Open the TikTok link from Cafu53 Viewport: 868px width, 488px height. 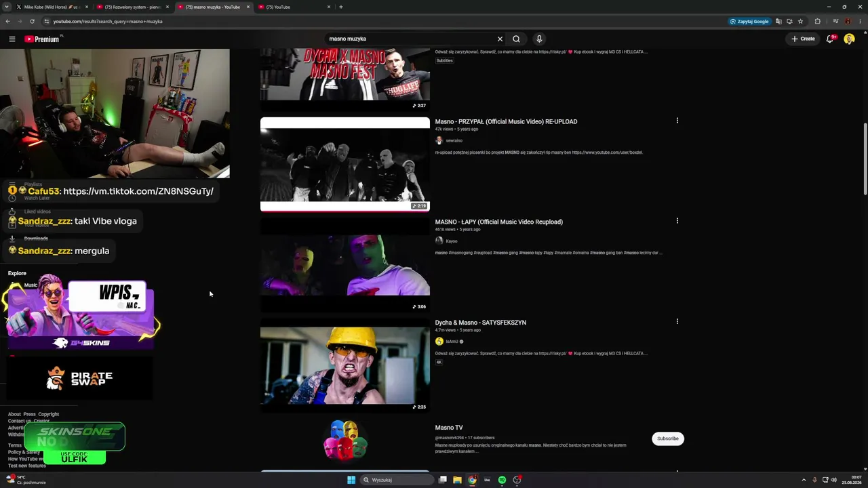point(138,191)
